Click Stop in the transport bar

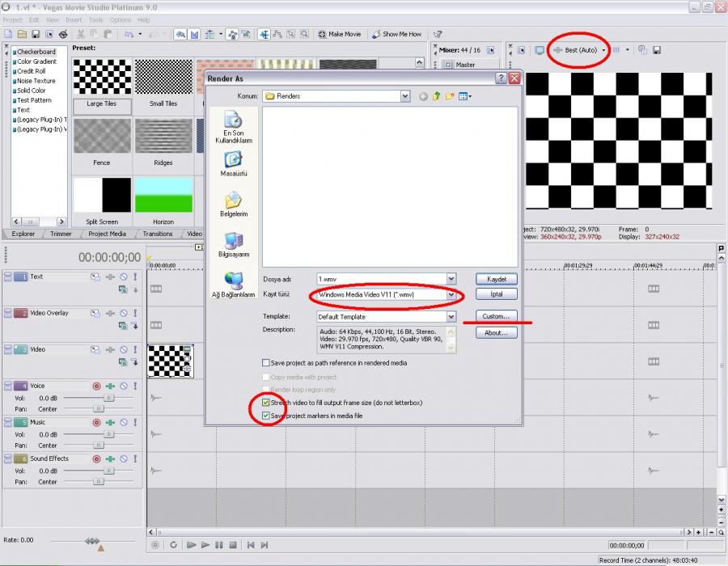(x=233, y=545)
